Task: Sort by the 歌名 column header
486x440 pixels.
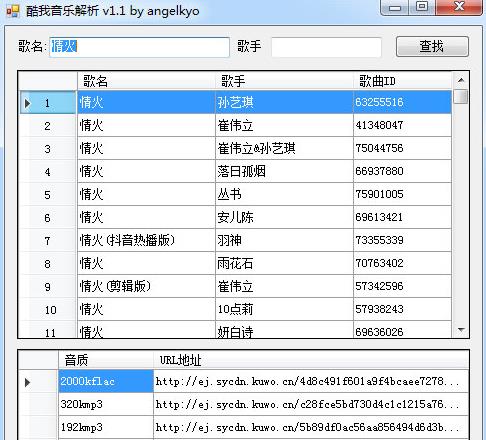Action: coord(146,81)
